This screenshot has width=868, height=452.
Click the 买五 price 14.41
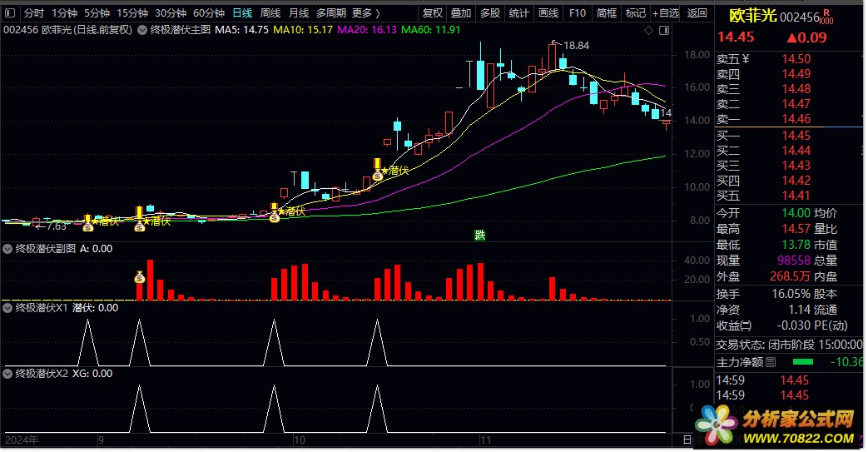[x=796, y=196]
